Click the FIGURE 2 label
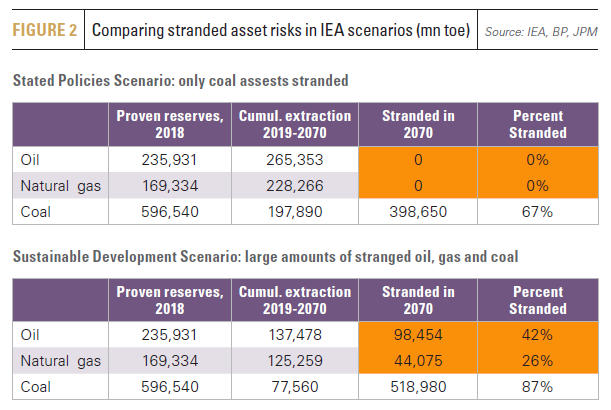611x410 pixels. pos(44,30)
